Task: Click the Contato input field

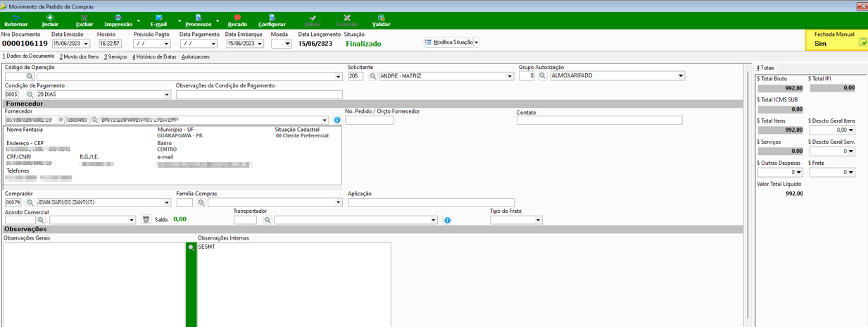Action: pos(599,121)
